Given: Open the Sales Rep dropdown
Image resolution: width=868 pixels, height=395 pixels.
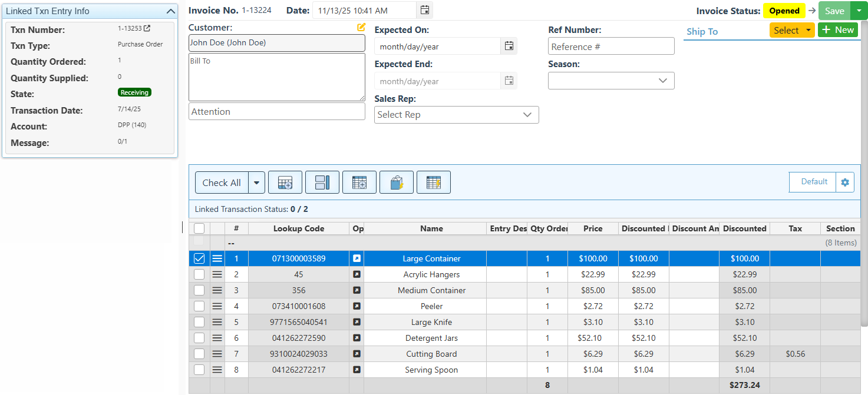Looking at the screenshot, I should (x=457, y=115).
